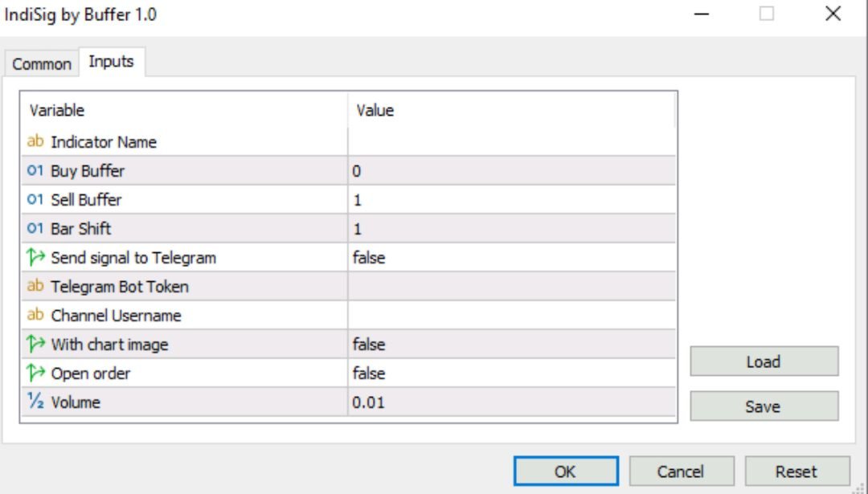Click the Load button
Image resolution: width=868 pixels, height=494 pixels.
tap(764, 361)
